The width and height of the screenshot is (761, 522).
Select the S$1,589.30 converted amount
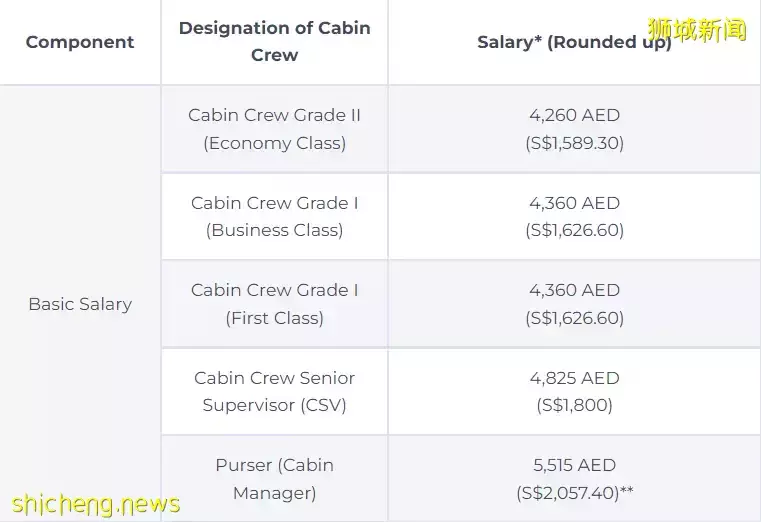(x=574, y=143)
